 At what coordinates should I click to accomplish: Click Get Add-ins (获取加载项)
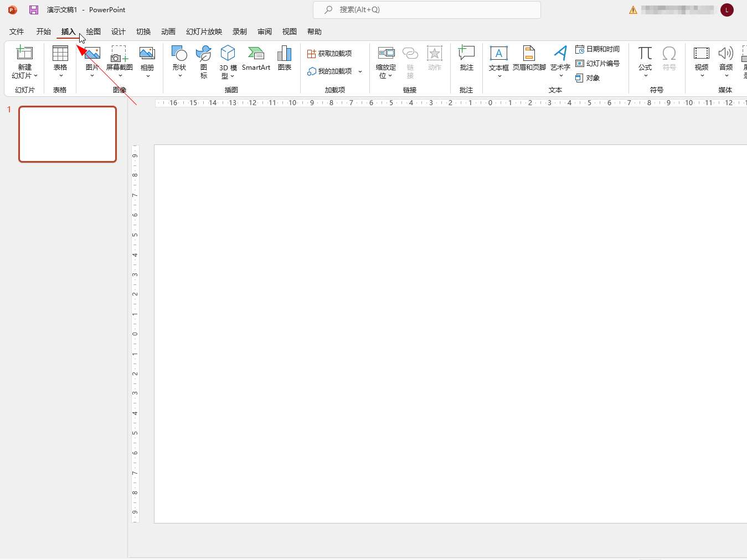(x=329, y=54)
